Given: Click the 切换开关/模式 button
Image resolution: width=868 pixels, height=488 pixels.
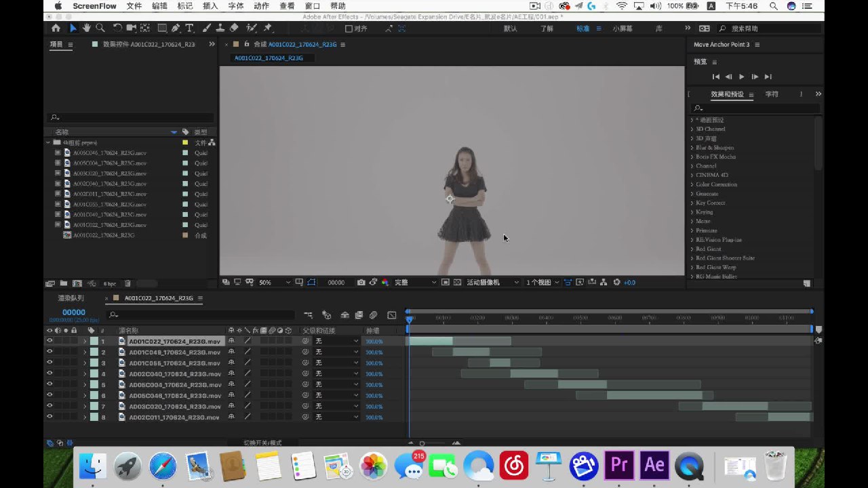Looking at the screenshot, I should coord(262,443).
